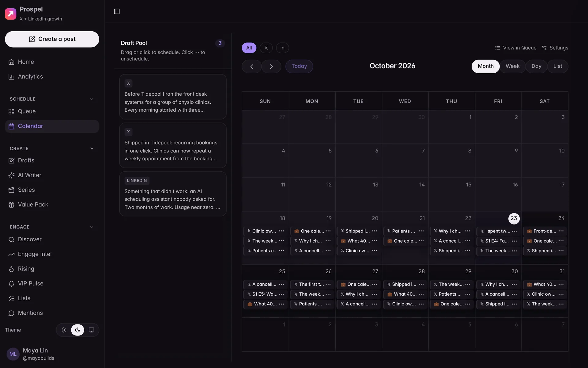Go to previous month arrow
This screenshot has width=588, height=368.
pyautogui.click(x=252, y=67)
